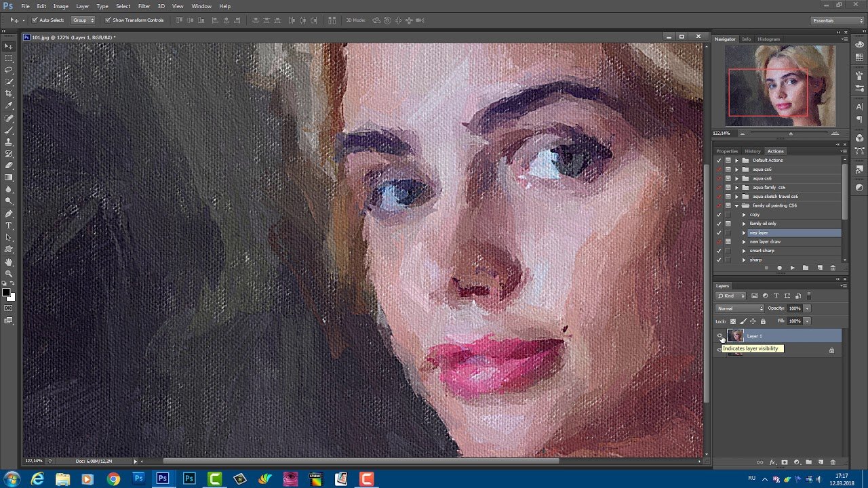Open the blend mode Normal dropdown
The height and width of the screenshot is (488, 868).
pyautogui.click(x=740, y=308)
